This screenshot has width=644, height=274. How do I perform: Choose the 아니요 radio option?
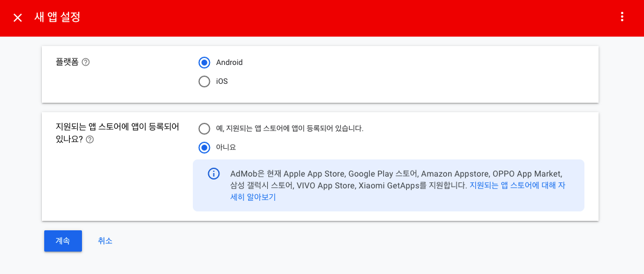[204, 147]
